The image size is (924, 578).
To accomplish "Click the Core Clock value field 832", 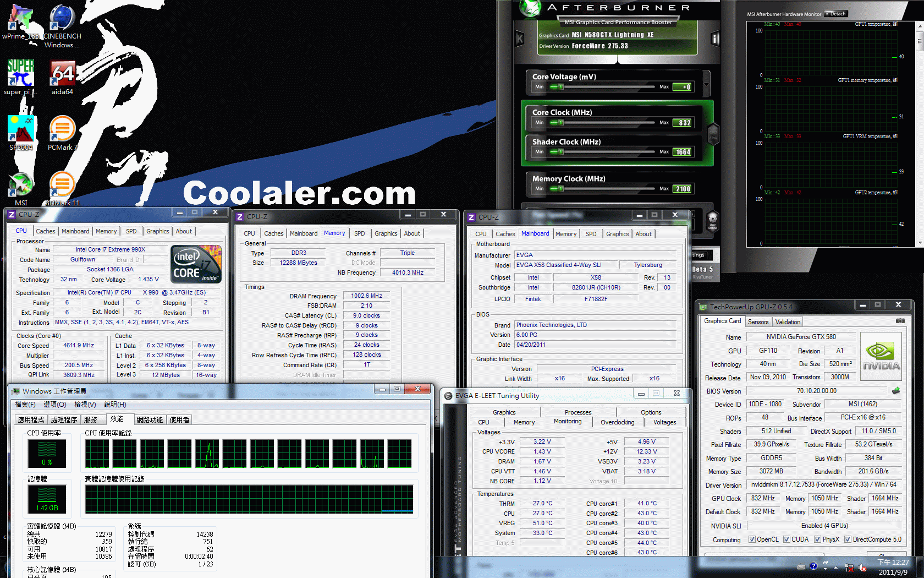I will [x=683, y=123].
